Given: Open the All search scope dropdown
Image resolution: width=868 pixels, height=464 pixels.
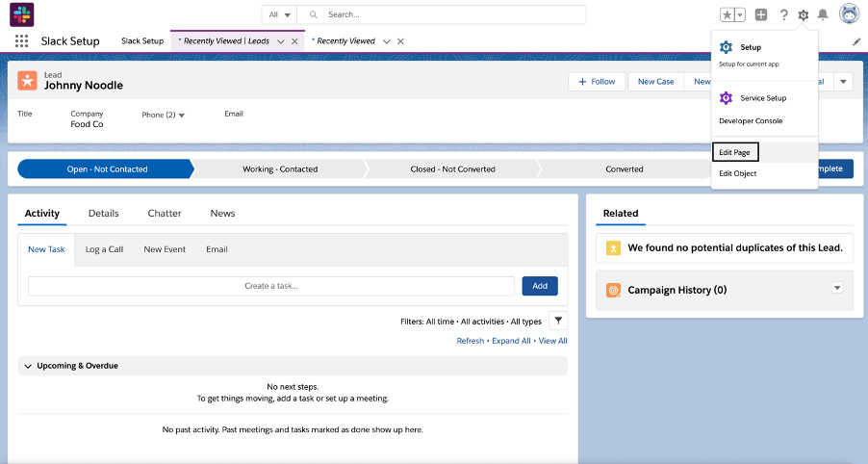Looking at the screenshot, I should click(x=280, y=15).
